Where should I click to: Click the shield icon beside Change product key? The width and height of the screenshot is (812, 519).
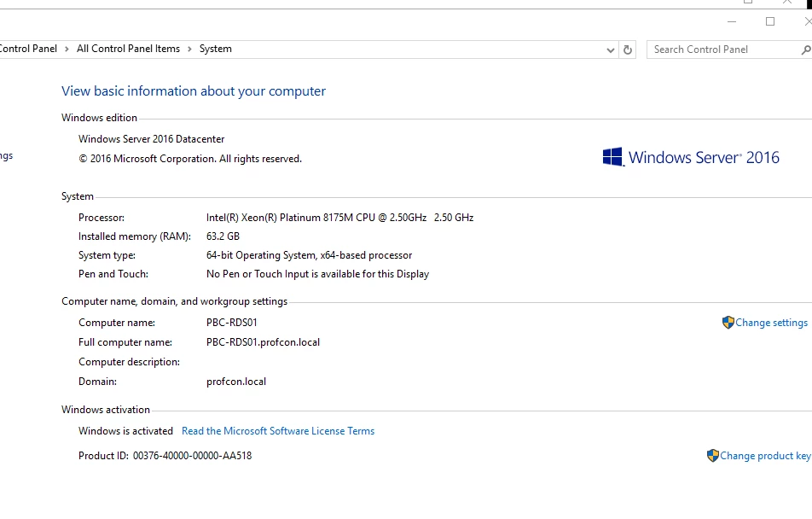click(x=712, y=456)
